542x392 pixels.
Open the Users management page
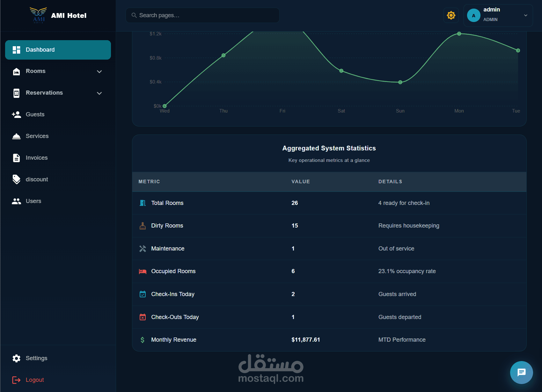point(58,201)
